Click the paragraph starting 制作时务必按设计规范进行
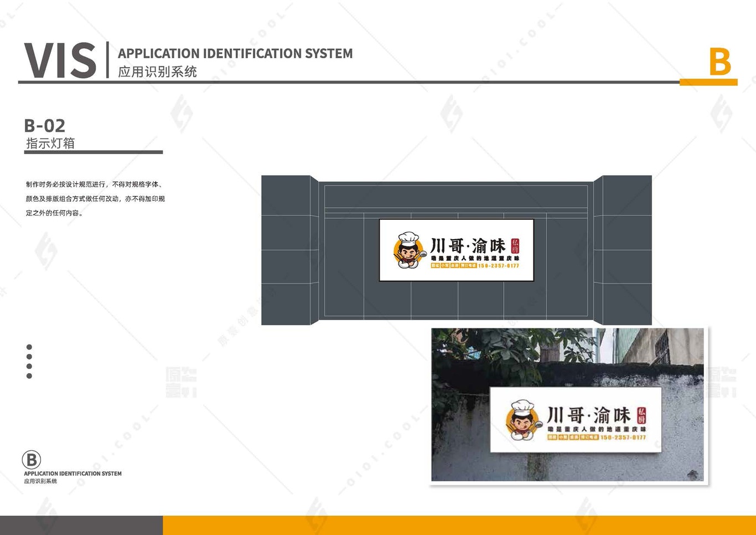 point(95,198)
